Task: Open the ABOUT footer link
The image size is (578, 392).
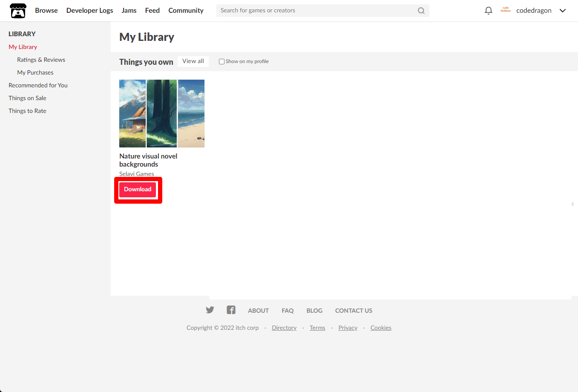Action: coord(259,311)
